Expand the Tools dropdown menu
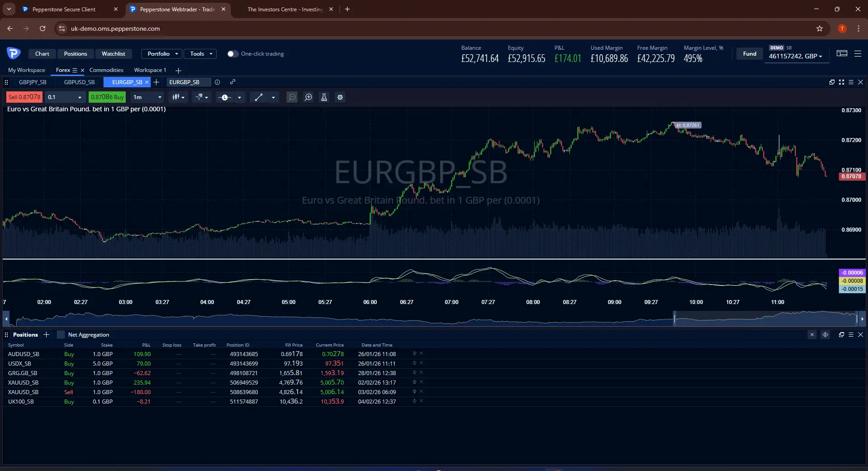 [x=199, y=53]
